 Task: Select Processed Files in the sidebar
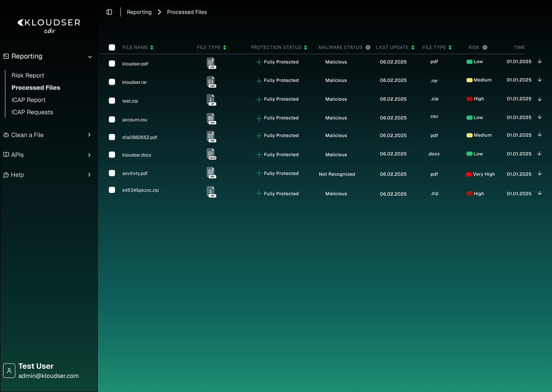(36, 87)
